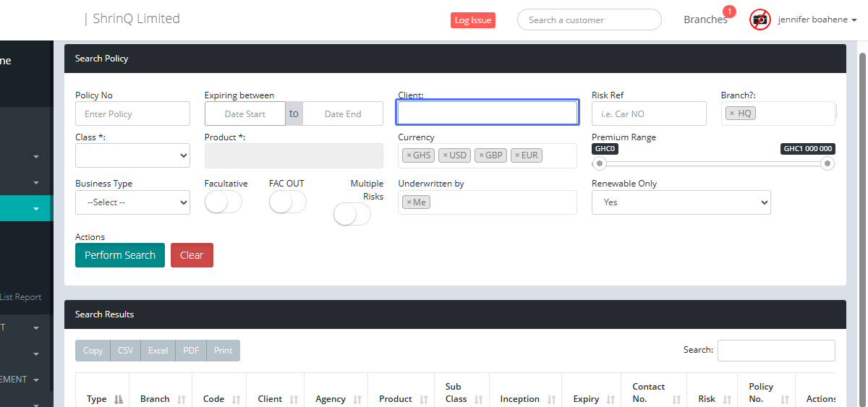Expand the Renewable Only dropdown
The height and width of the screenshot is (407, 868).
click(x=681, y=202)
